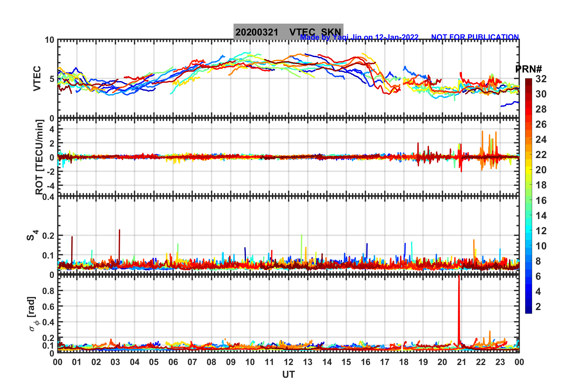Click sigma-phi y-axis tick 0.8
577x392 pixels.
[49, 291]
